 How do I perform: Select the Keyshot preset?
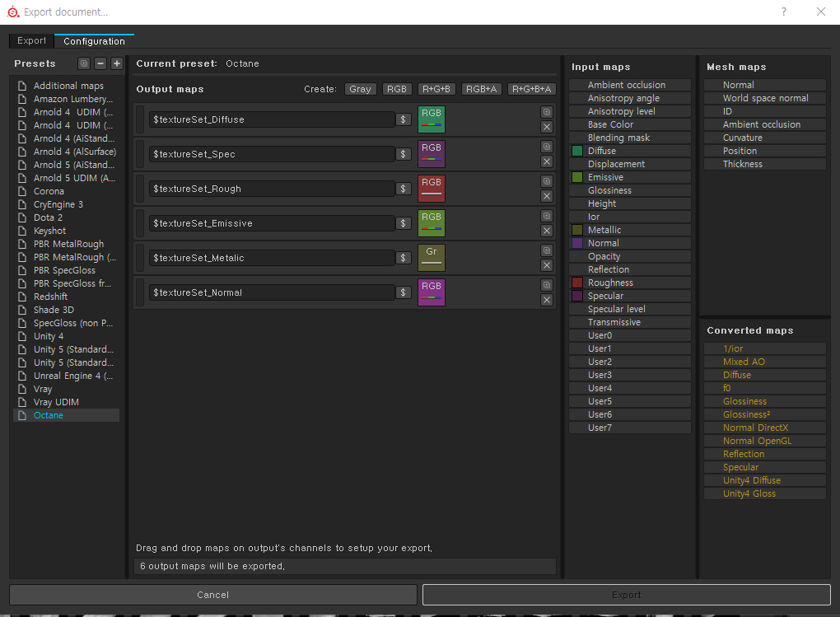tap(67, 231)
